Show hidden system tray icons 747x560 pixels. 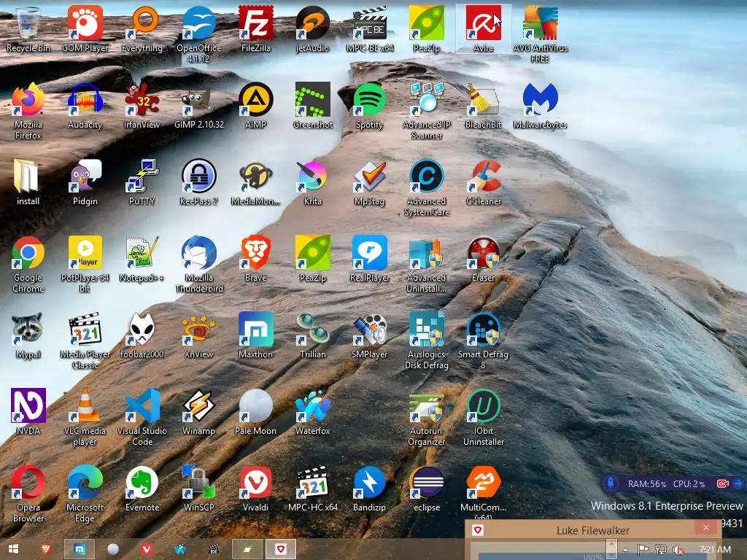click(x=626, y=550)
